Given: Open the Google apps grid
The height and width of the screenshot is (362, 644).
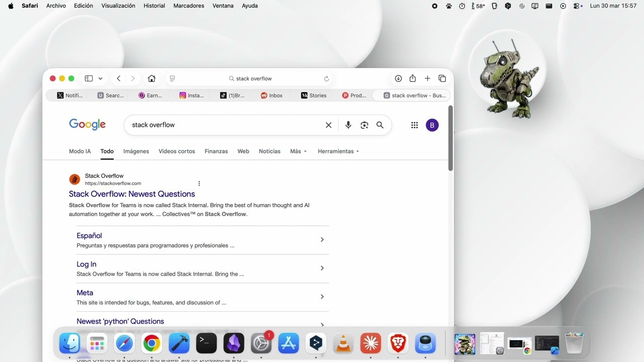Looking at the screenshot, I should tap(415, 125).
